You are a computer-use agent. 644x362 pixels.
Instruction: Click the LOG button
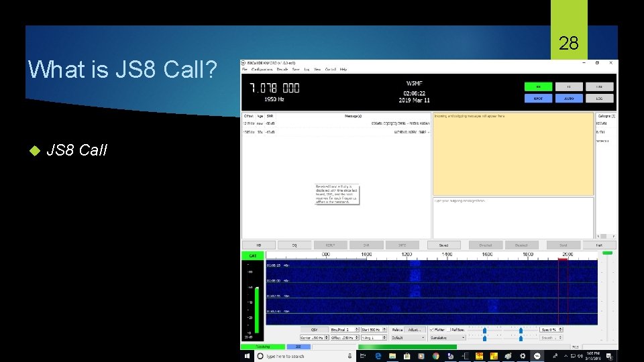[599, 99]
